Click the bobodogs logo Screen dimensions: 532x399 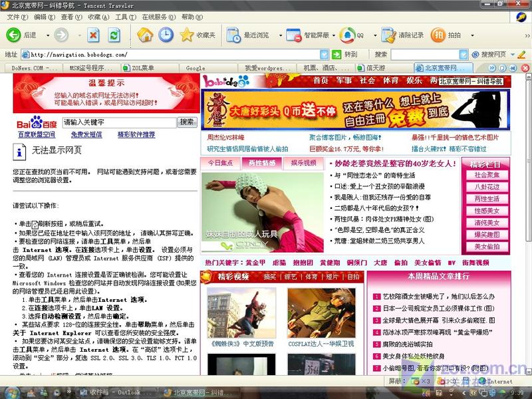(x=226, y=81)
